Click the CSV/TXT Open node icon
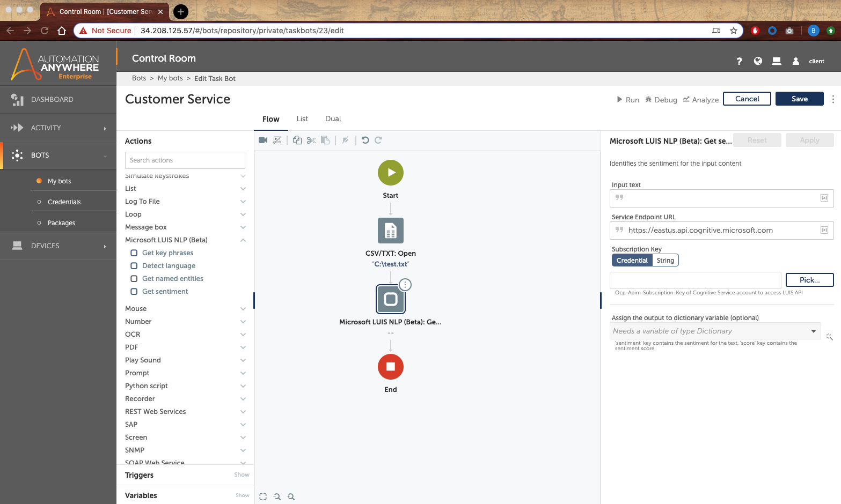 (390, 231)
